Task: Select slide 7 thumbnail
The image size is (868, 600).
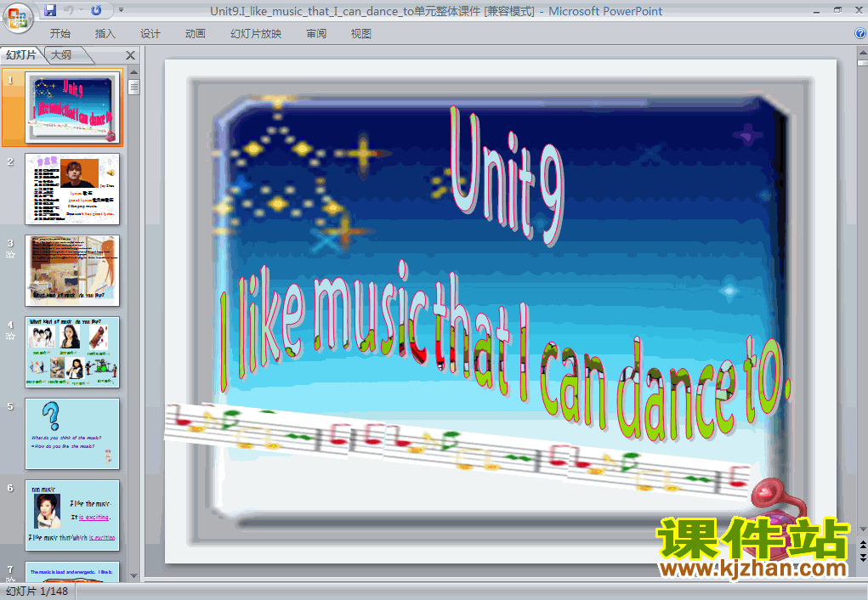Action: click(72, 571)
